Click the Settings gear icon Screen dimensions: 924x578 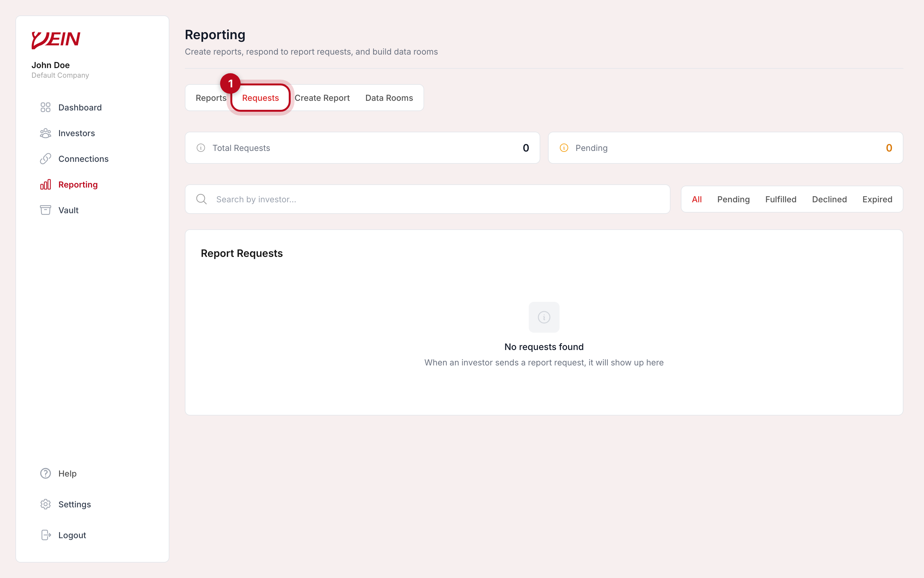[x=46, y=504]
